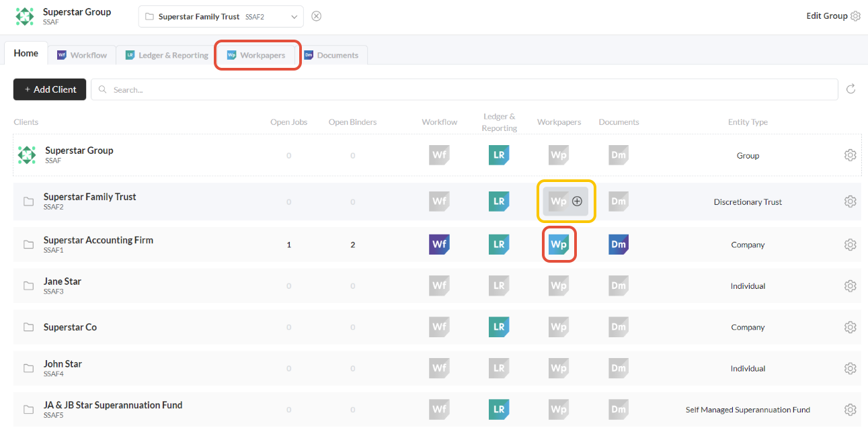The width and height of the screenshot is (868, 438).
Task: Open Ledger & Reporting for Superstar Family Trust
Action: [x=499, y=201]
